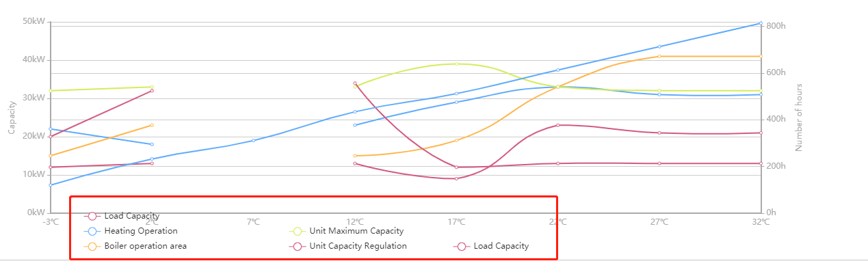Select the lowest pink data point at 17℃
This screenshot has width=868, height=261.
click(x=456, y=178)
